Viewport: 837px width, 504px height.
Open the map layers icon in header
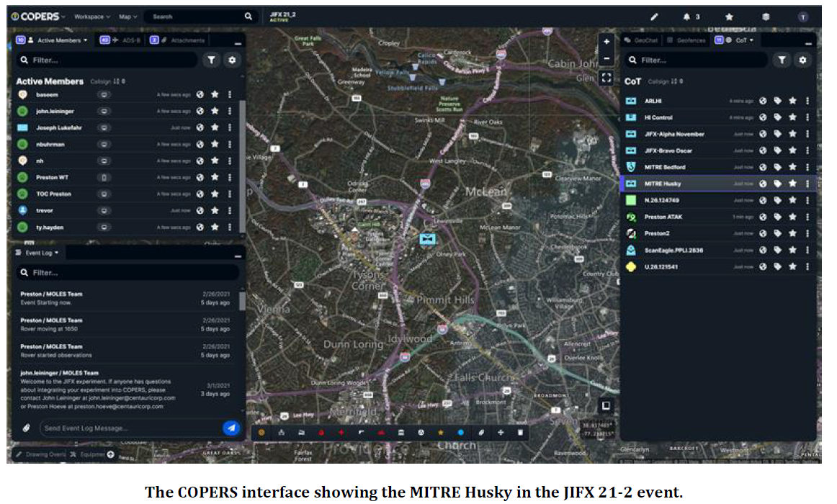point(766,17)
